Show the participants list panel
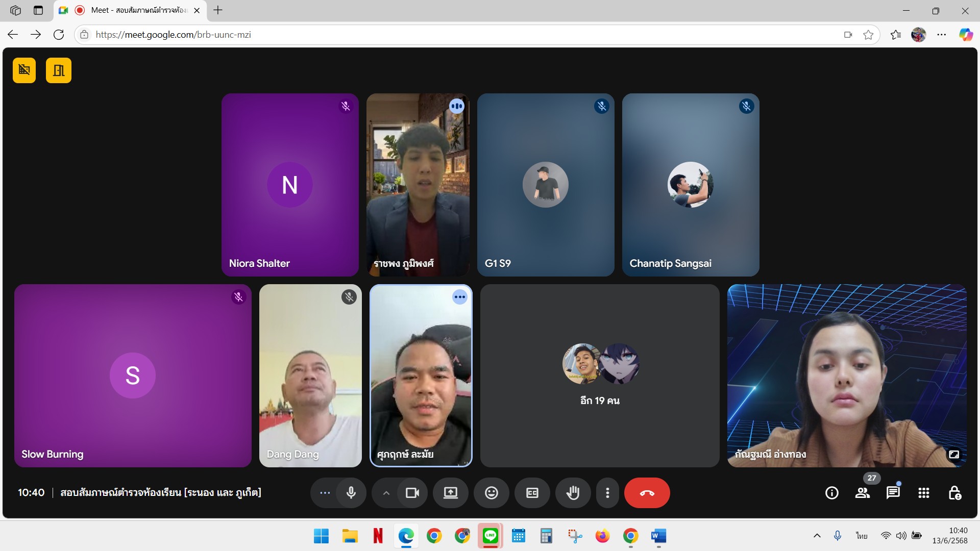 pos(863,493)
